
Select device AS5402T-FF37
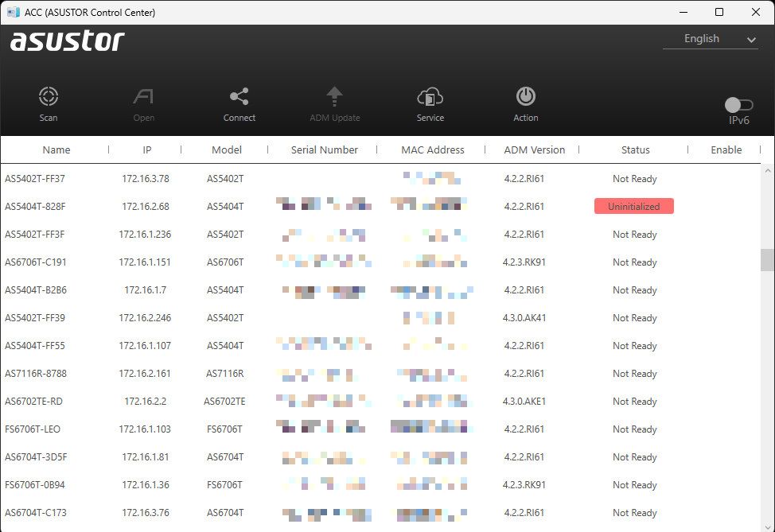pyautogui.click(x=34, y=179)
